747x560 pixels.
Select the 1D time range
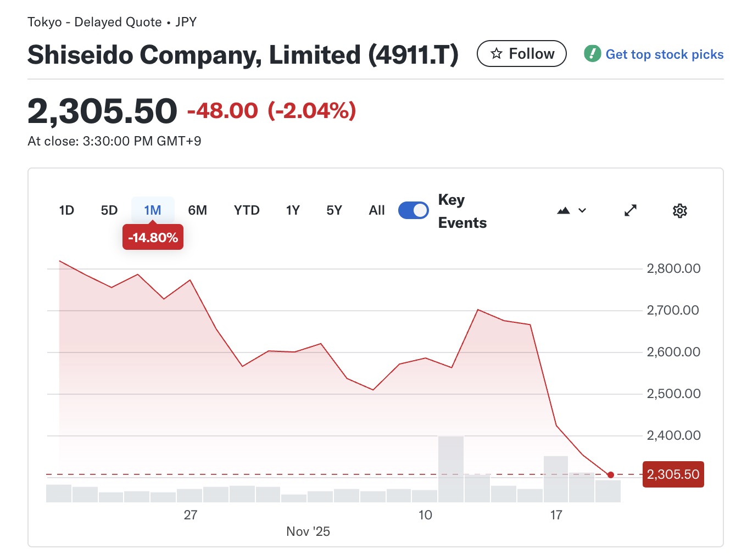pyautogui.click(x=66, y=210)
